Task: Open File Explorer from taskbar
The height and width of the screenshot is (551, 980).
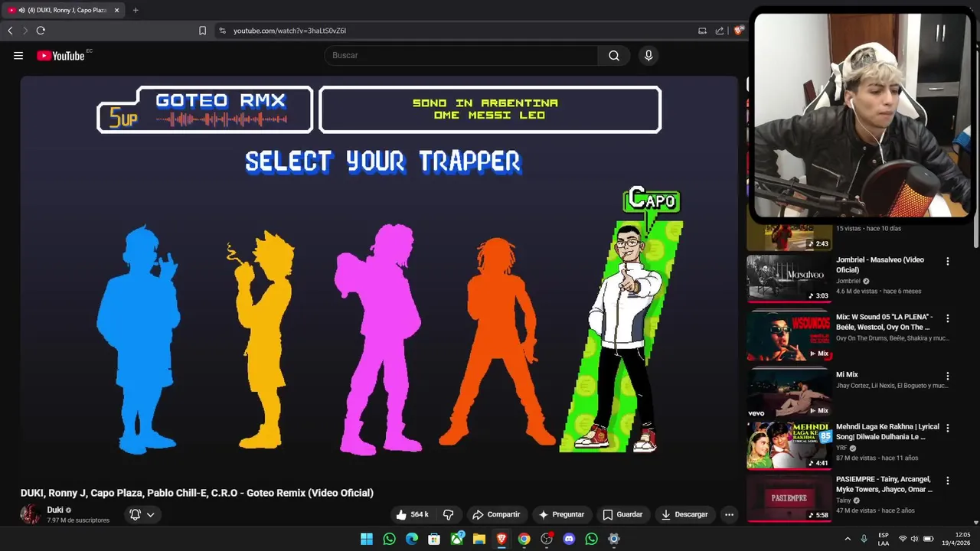Action: tap(479, 539)
